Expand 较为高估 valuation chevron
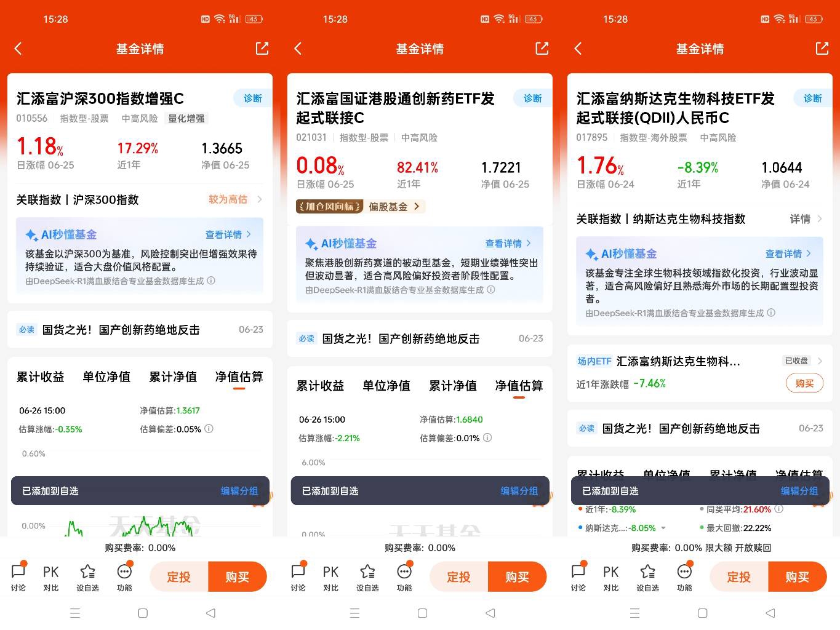 click(259, 199)
